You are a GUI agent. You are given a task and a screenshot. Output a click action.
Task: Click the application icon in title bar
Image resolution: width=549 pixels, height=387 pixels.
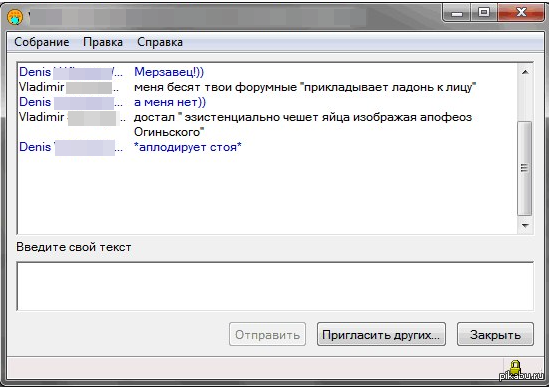click(x=15, y=17)
